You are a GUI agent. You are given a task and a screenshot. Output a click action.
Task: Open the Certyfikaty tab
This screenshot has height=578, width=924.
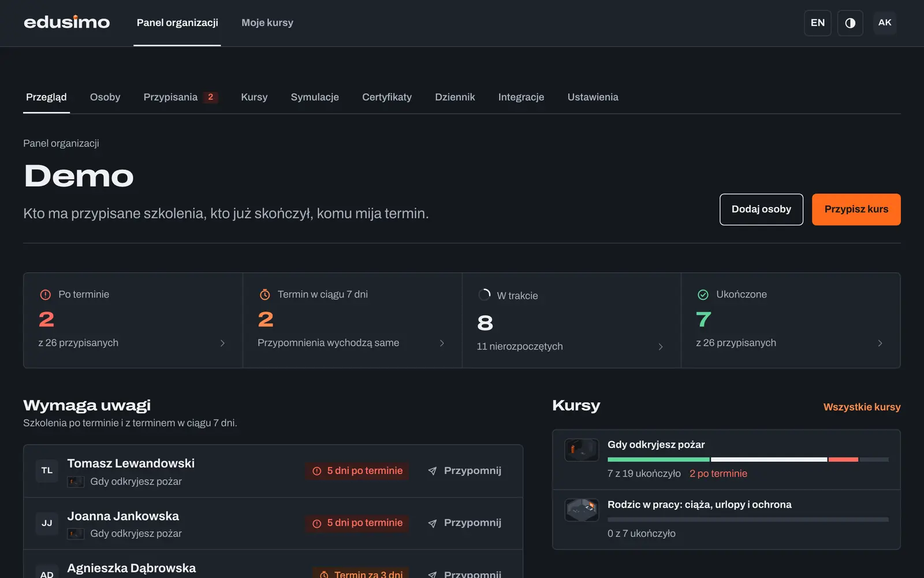[387, 97]
